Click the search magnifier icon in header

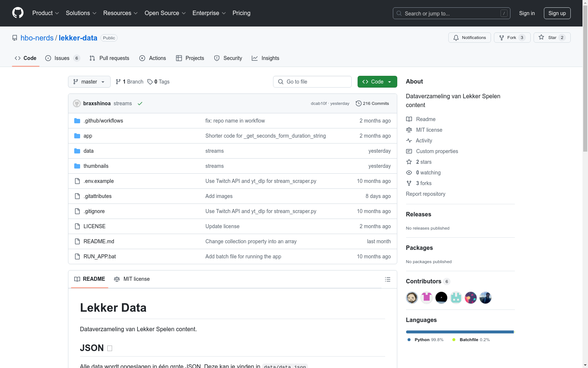click(399, 13)
